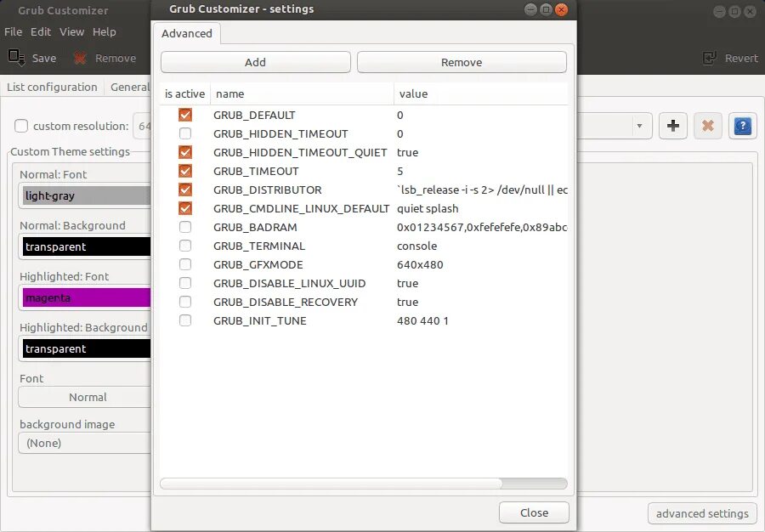
Task: Select the GRUB_INIT_TUNE name cell
Action: tap(260, 320)
